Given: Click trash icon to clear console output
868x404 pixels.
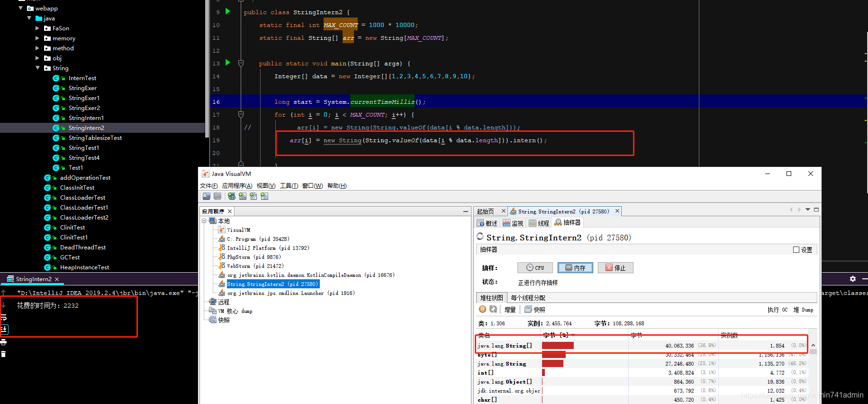Looking at the screenshot, I should click(3, 354).
